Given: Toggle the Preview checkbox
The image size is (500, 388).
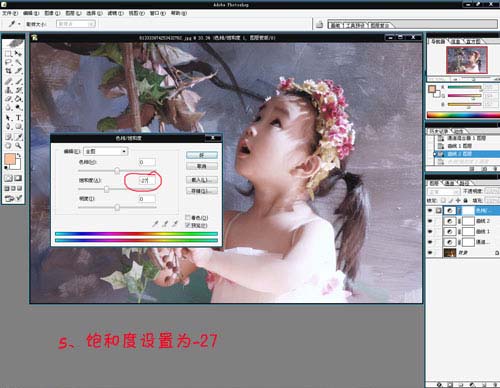Looking at the screenshot, I should pyautogui.click(x=188, y=225).
